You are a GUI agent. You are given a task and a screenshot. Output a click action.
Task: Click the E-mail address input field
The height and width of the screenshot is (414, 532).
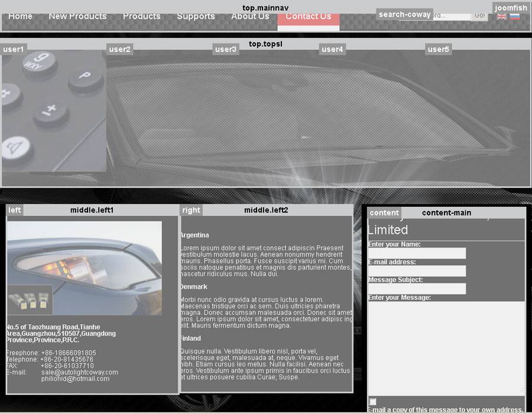pos(417,271)
